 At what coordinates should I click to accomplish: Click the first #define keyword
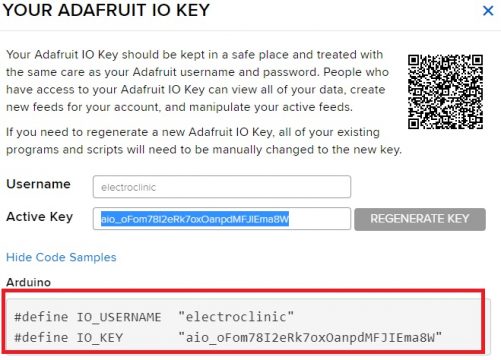pos(41,317)
